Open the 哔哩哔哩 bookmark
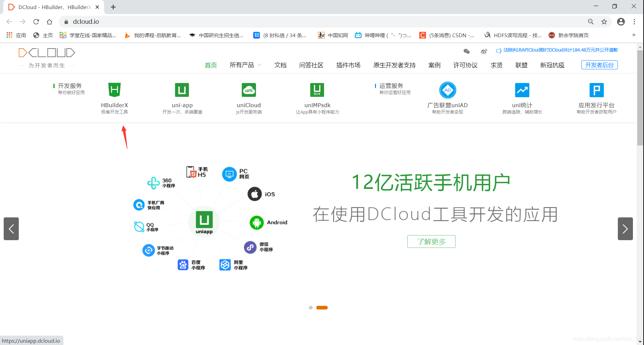 [383, 35]
